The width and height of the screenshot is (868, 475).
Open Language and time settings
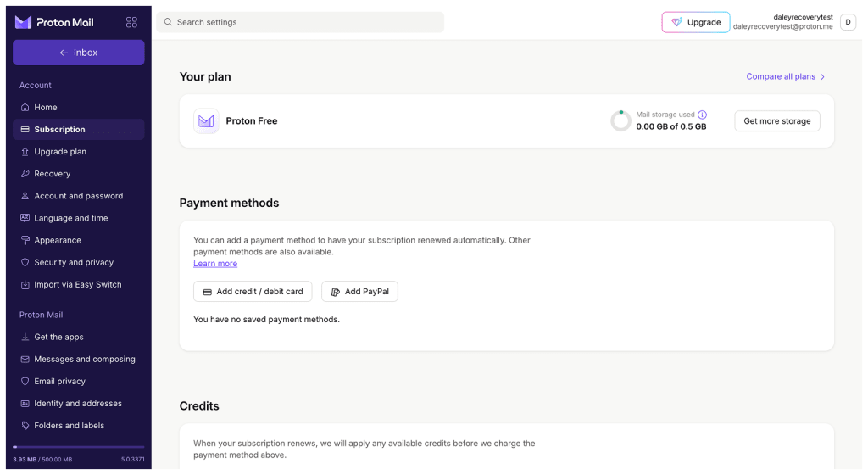coord(79,218)
